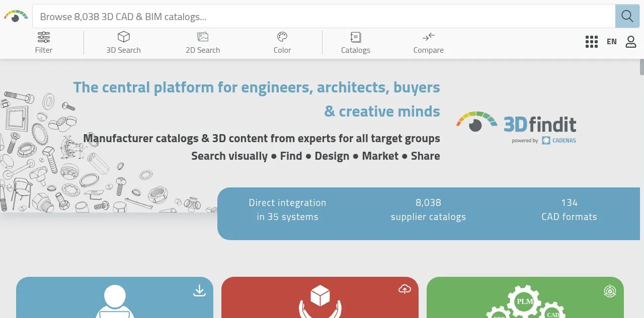This screenshot has width=644, height=318.
Task: Open the Catalogs list
Action: [x=356, y=43]
